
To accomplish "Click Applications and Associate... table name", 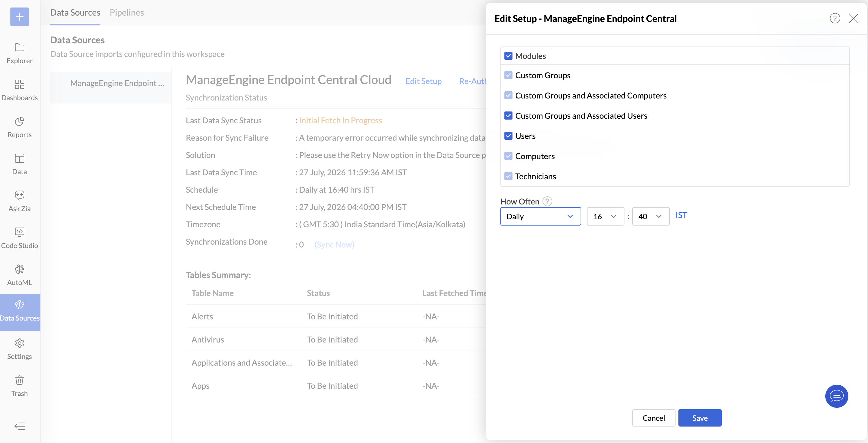I will [x=242, y=362].
